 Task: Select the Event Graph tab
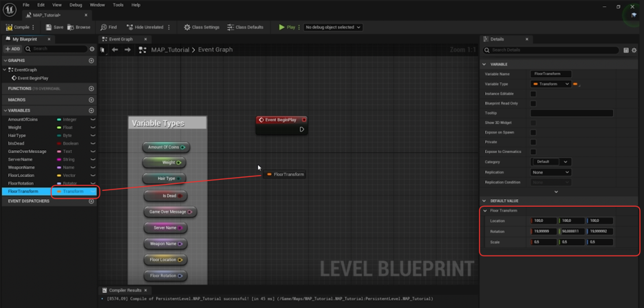[121, 39]
